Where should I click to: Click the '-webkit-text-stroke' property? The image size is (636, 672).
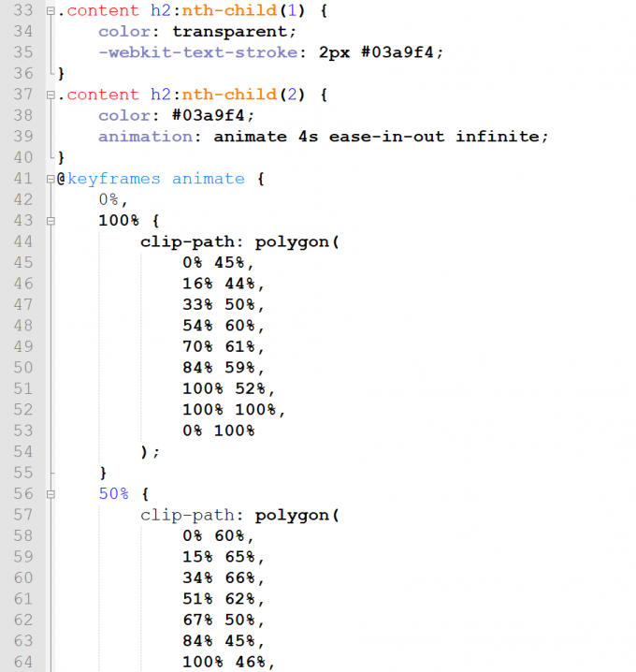[198, 52]
